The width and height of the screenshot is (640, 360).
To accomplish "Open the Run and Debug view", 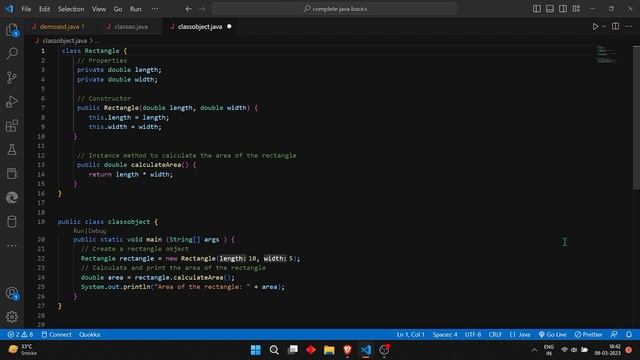I will [x=12, y=101].
